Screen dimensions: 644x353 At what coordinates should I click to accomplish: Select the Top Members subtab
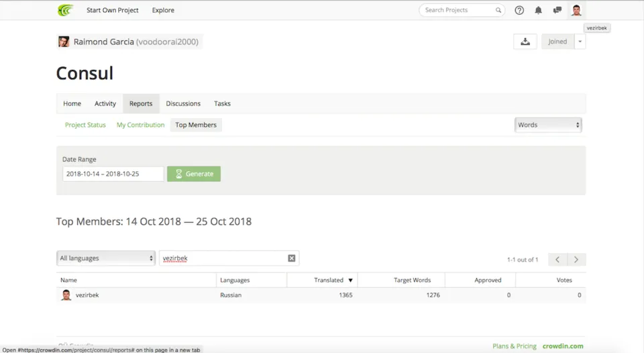coord(196,125)
